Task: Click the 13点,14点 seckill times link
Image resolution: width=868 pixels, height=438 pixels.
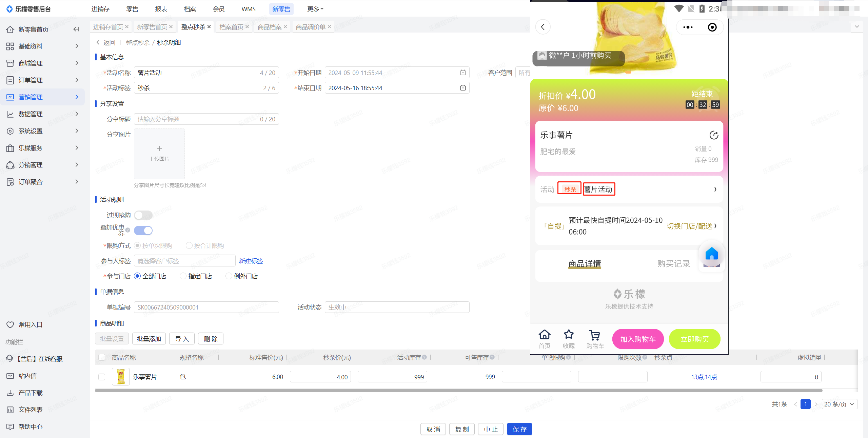Action: click(x=704, y=377)
